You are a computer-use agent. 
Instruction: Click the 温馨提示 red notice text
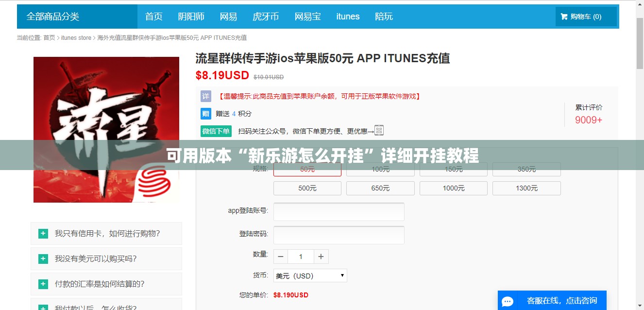point(319,96)
